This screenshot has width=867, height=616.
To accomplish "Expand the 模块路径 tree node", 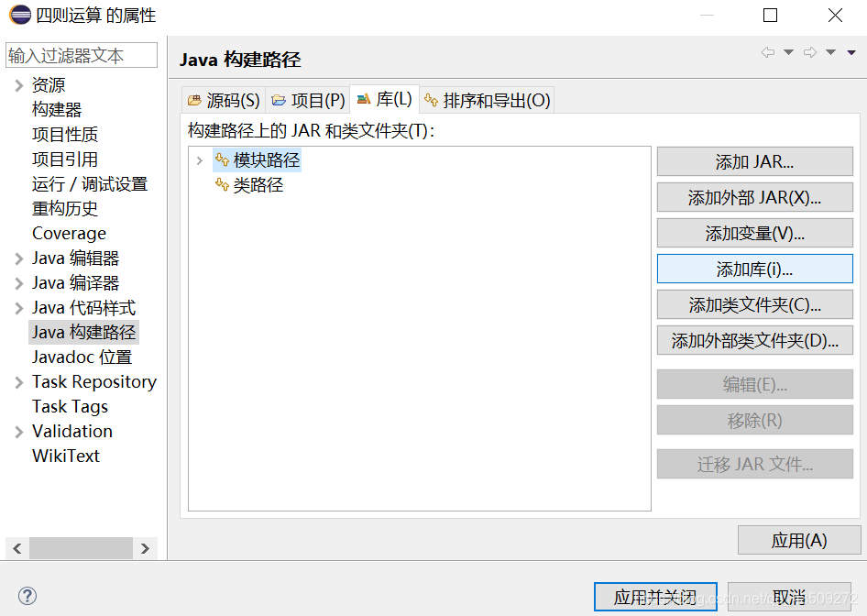I will (201, 159).
